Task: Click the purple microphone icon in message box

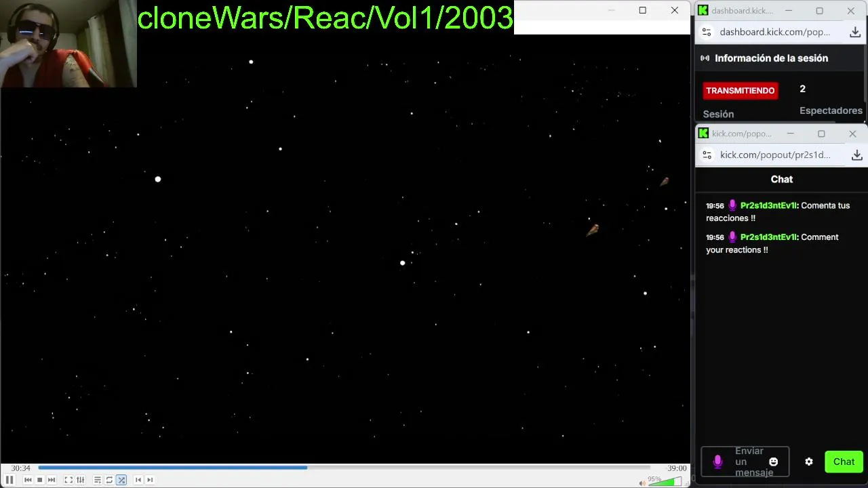Action: pos(717,462)
